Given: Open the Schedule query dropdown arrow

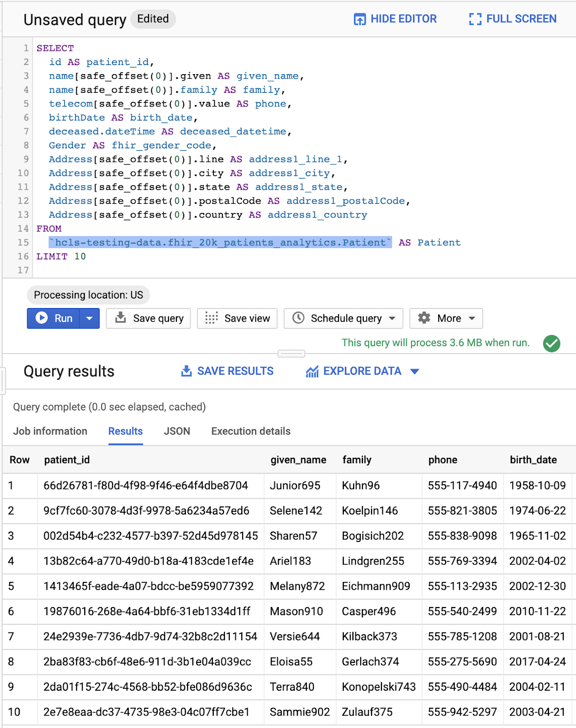Looking at the screenshot, I should pyautogui.click(x=392, y=318).
